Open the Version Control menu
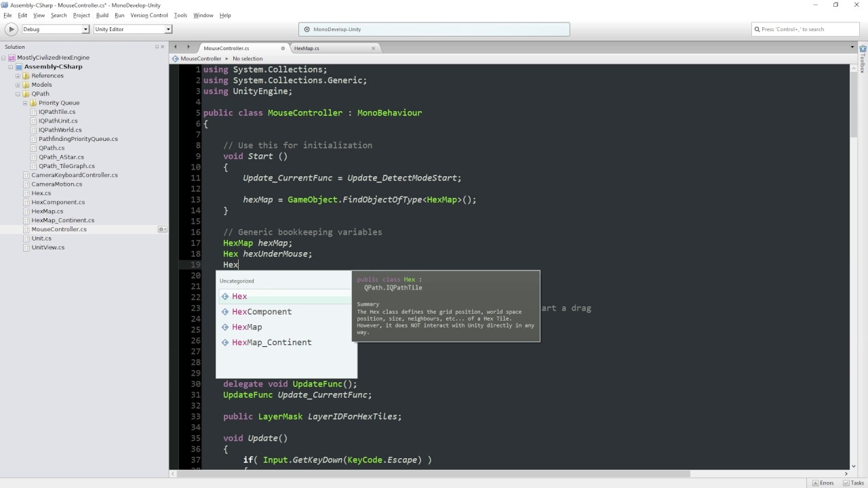The image size is (868, 488). point(149,15)
